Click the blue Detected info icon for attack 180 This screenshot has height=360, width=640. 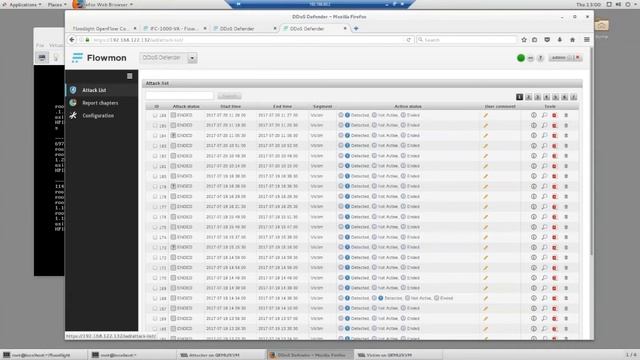click(x=347, y=176)
